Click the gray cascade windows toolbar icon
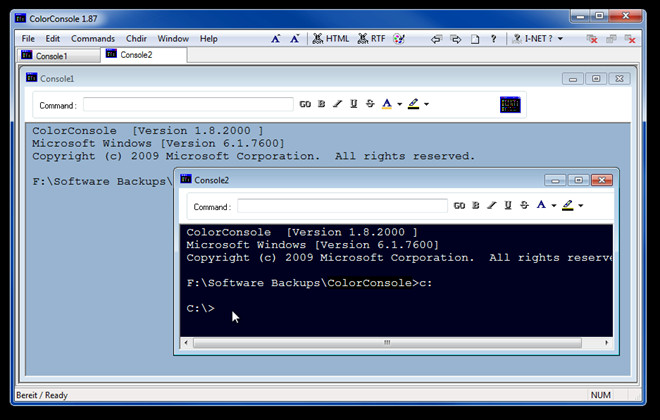Viewport: 660px width, 420px height. (611, 39)
